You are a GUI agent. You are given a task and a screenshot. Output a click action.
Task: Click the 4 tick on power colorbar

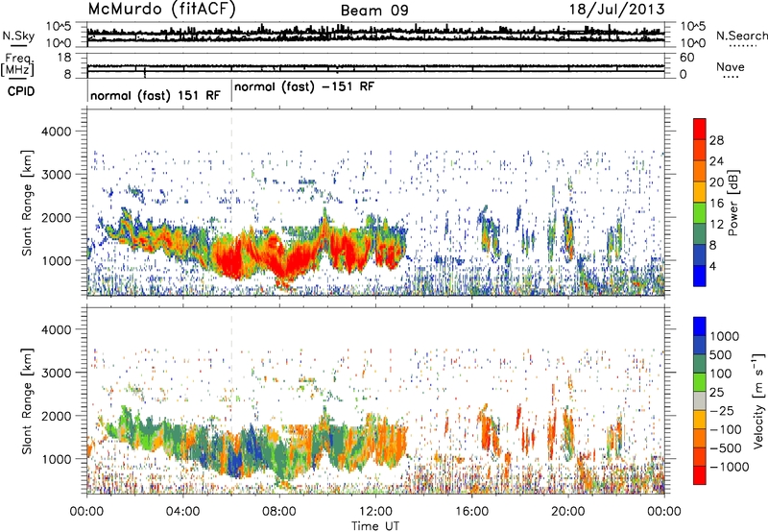tap(712, 267)
